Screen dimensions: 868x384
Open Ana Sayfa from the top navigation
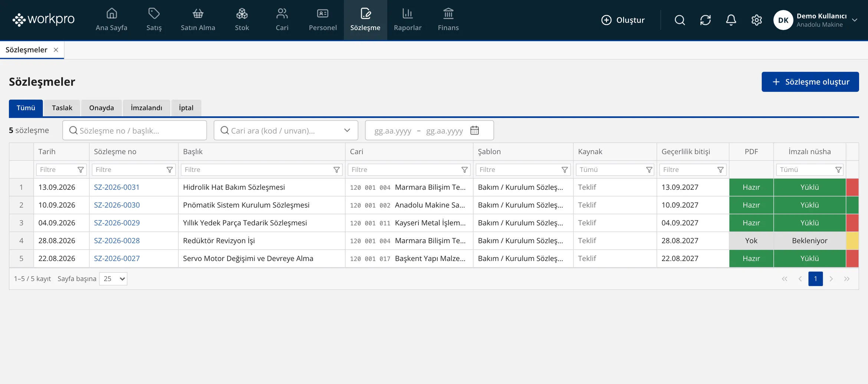(x=111, y=20)
